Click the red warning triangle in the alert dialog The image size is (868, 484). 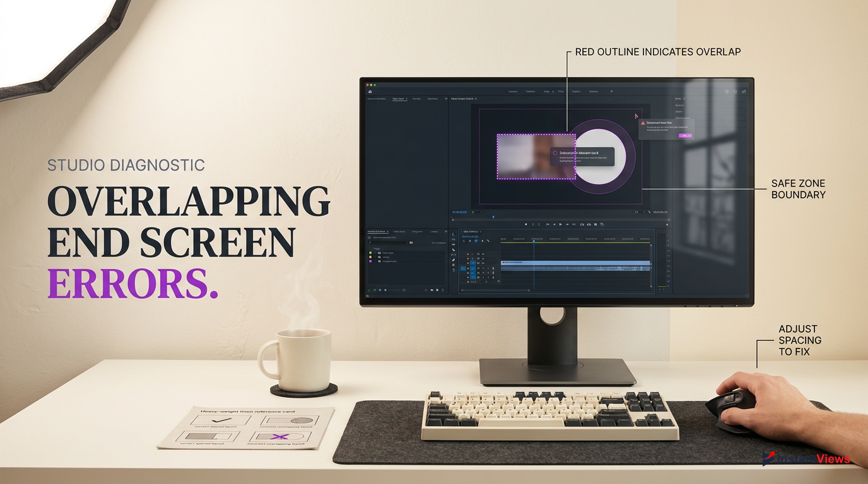[643, 123]
